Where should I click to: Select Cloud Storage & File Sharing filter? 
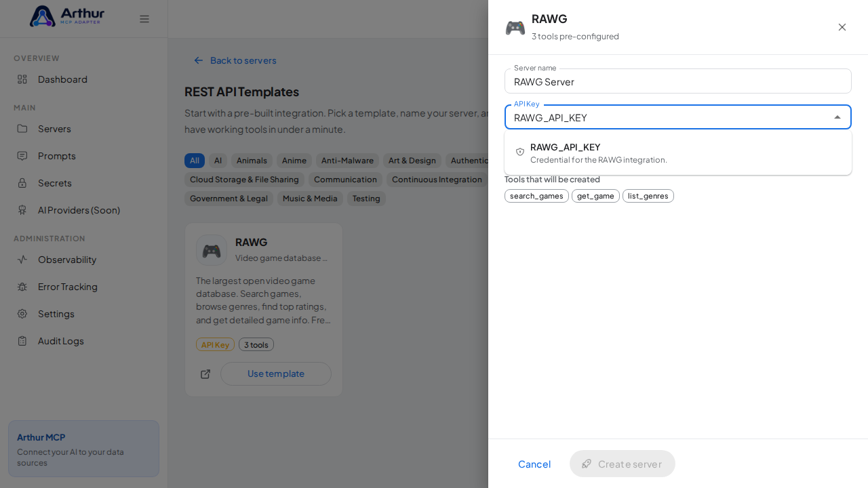(x=244, y=180)
